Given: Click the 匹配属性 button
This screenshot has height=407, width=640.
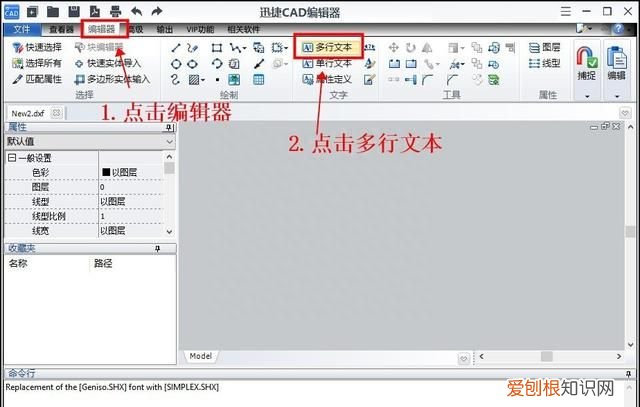Looking at the screenshot, I should pos(37,79).
